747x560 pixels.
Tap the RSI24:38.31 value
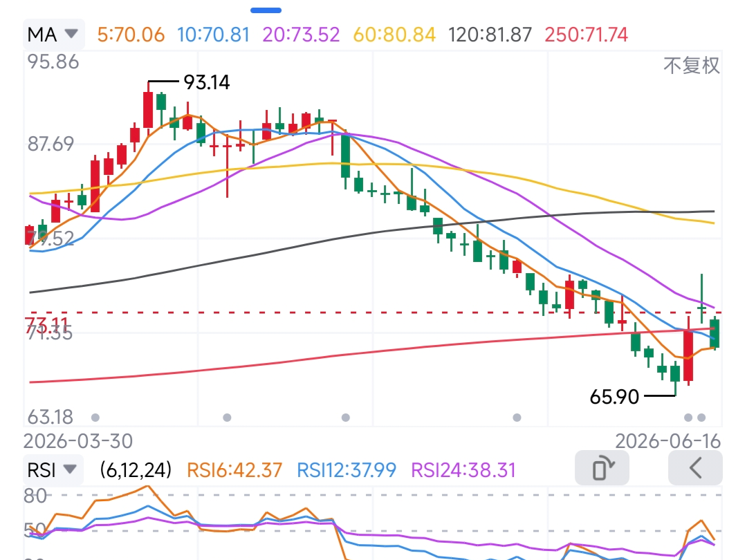point(463,470)
